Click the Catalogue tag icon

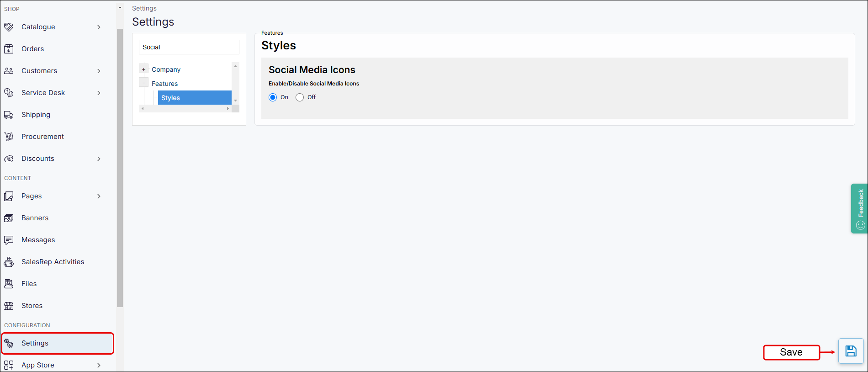9,27
